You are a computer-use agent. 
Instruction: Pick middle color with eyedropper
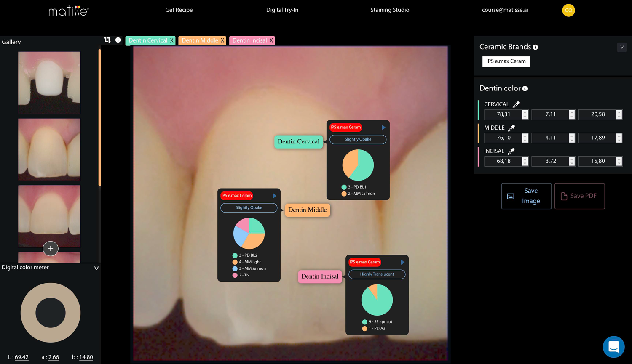(x=511, y=128)
